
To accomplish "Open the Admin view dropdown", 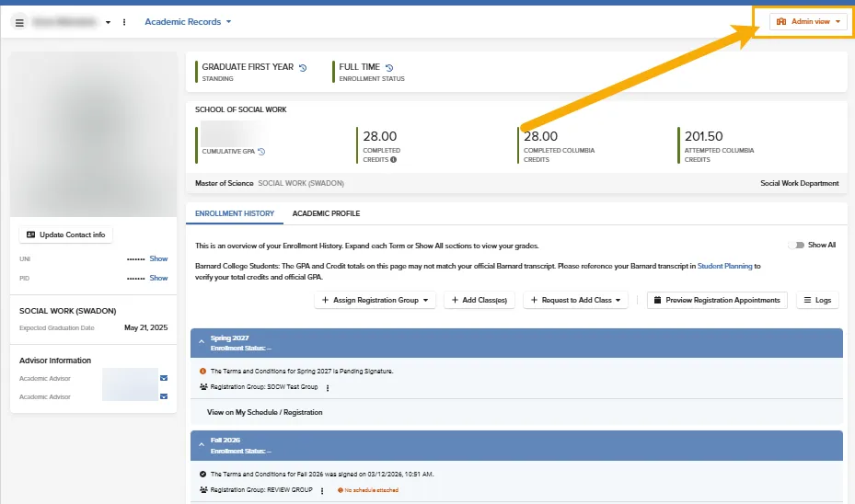I will tap(808, 21).
